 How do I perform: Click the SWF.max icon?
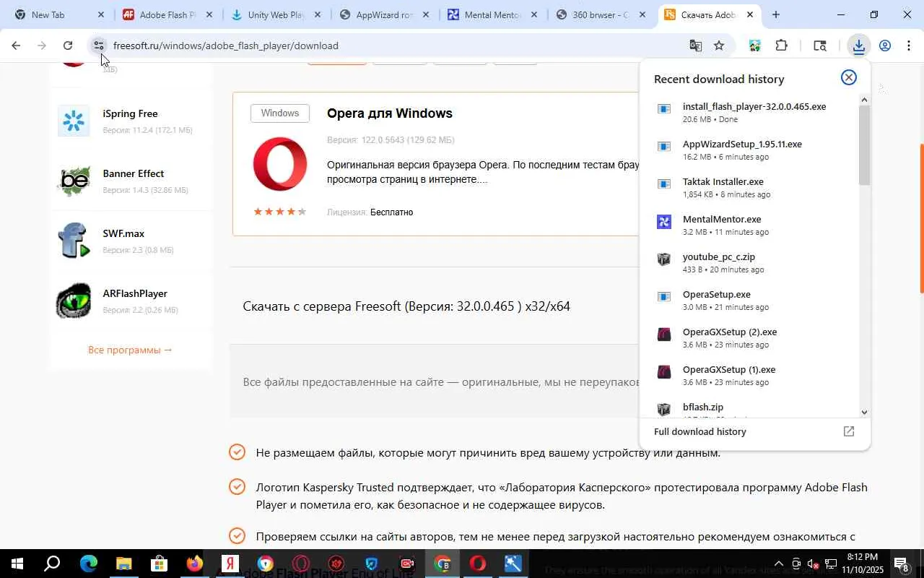pyautogui.click(x=74, y=241)
